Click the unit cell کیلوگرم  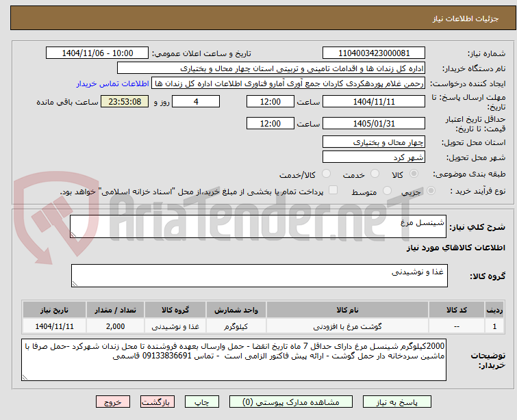[x=236, y=326]
